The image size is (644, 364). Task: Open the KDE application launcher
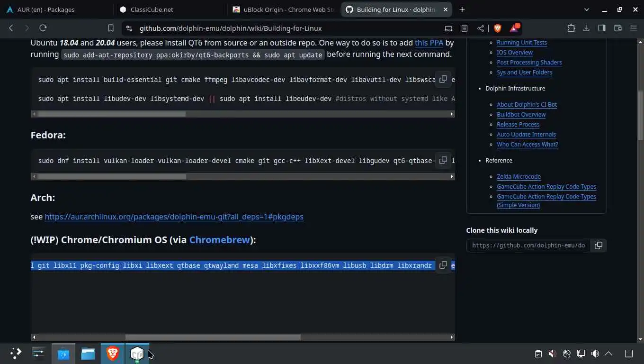click(16, 353)
